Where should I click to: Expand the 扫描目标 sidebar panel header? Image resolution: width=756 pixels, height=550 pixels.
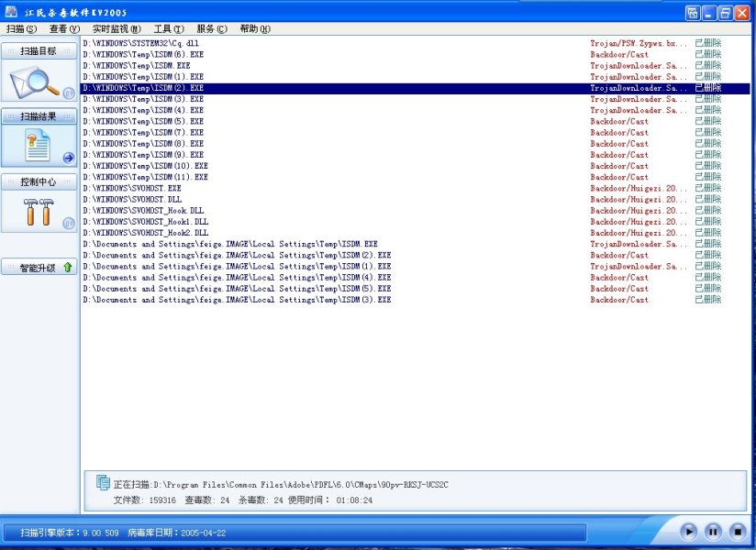pos(39,51)
